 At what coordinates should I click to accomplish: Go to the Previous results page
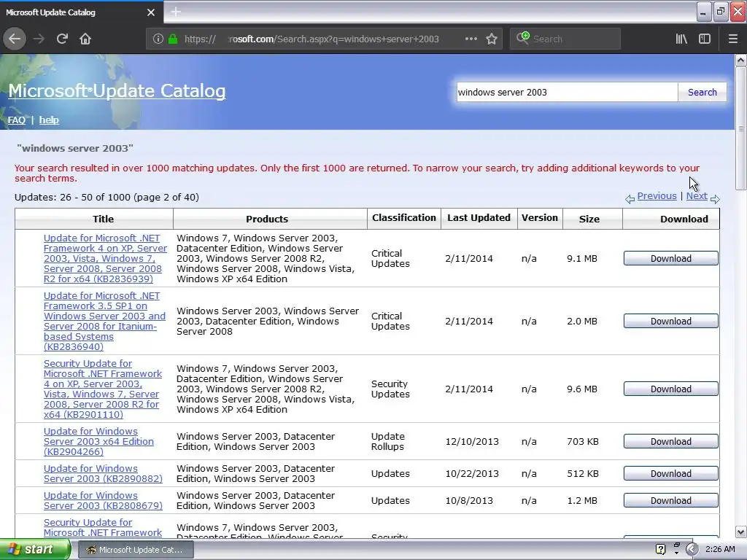tap(657, 196)
